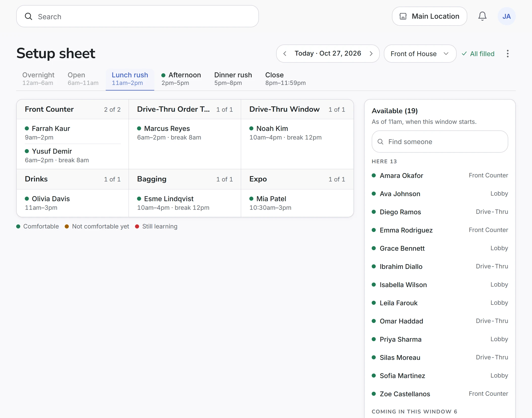Click the Bagging station header
532x418 pixels.
(185, 179)
